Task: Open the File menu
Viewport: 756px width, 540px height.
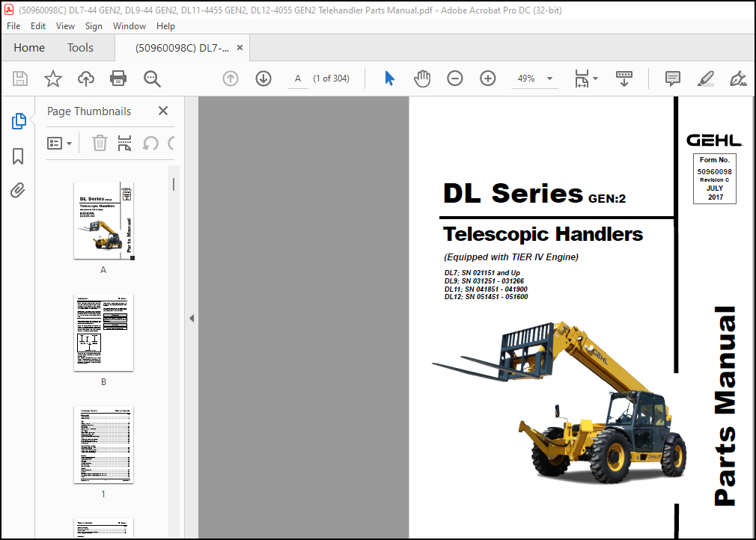Action: [x=13, y=26]
